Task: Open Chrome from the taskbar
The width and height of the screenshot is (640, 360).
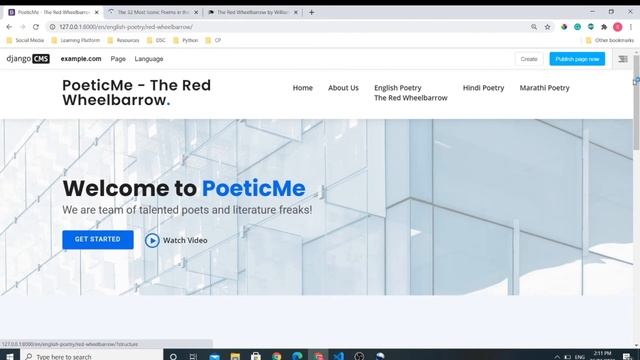Action: [277, 356]
